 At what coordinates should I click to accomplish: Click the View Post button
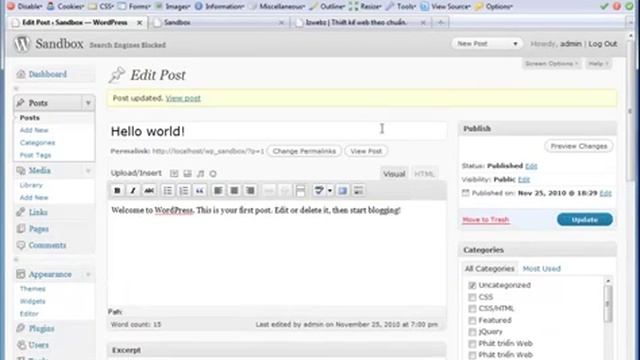pos(366,151)
